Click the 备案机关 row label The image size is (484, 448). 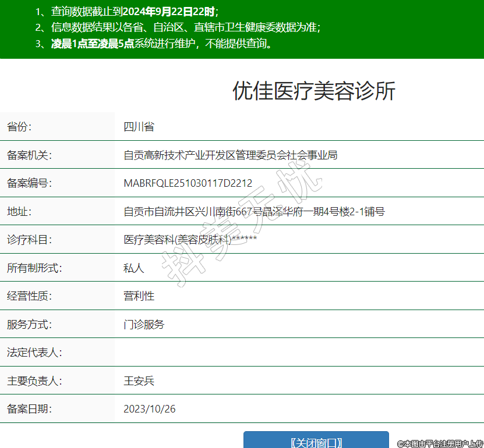29,155
